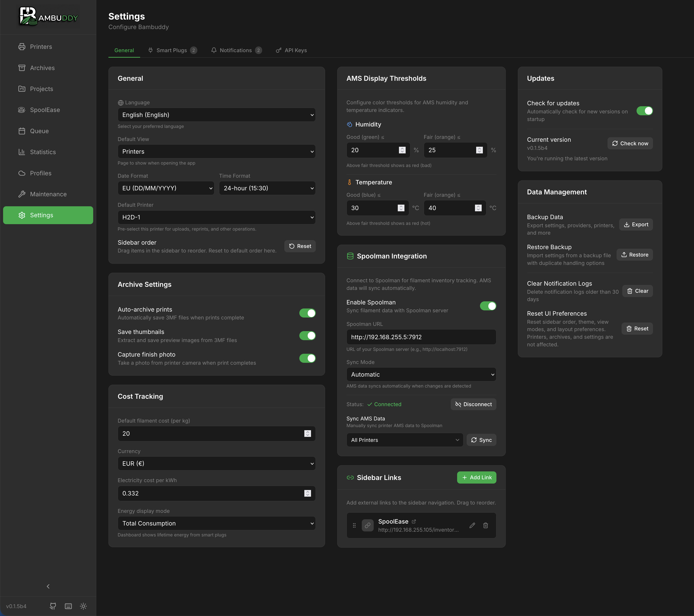Screen dimensions: 694x616
Task: Toggle light theme sun icon
Action: [83, 606]
